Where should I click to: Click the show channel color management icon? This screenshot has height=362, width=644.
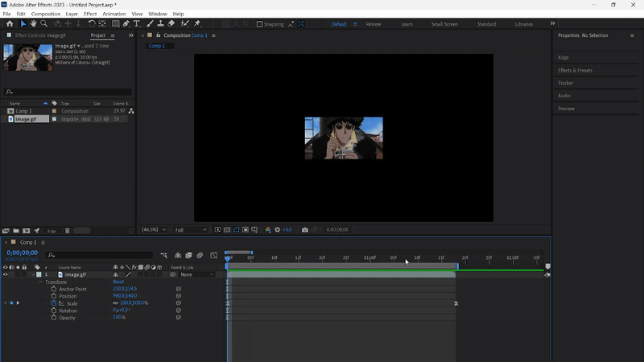tap(268, 230)
